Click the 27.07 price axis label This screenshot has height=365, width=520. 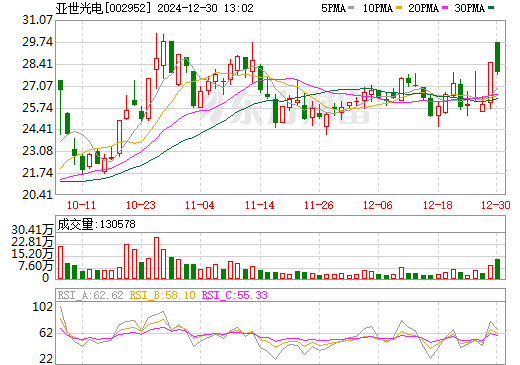pos(37,86)
